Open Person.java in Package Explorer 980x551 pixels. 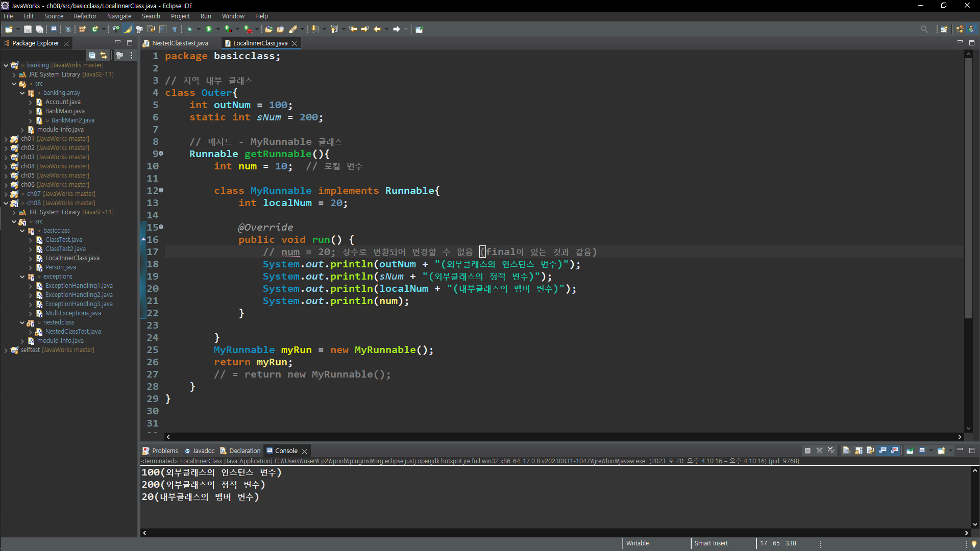click(60, 267)
